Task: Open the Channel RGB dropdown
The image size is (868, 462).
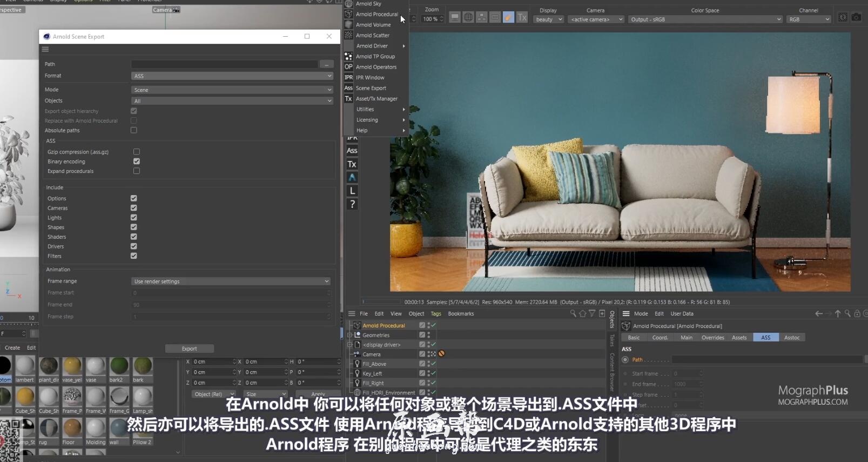Action: (x=809, y=19)
